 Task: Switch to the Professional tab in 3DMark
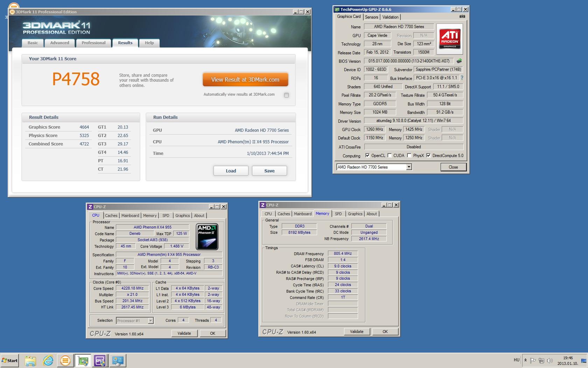point(93,43)
